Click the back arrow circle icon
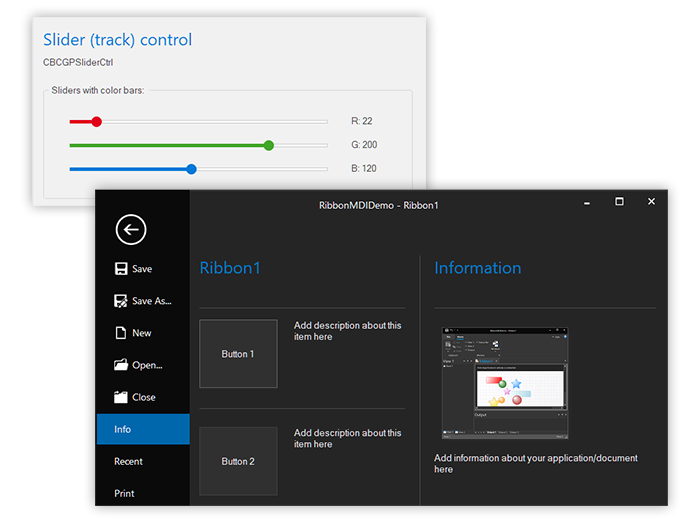Image resolution: width=700 pixels, height=531 pixels. (131, 229)
